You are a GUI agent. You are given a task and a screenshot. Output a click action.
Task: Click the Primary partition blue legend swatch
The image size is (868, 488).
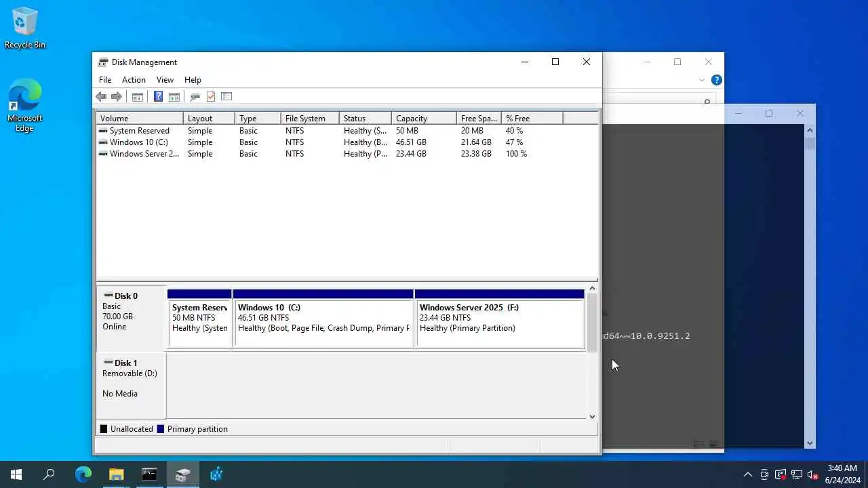tap(161, 429)
